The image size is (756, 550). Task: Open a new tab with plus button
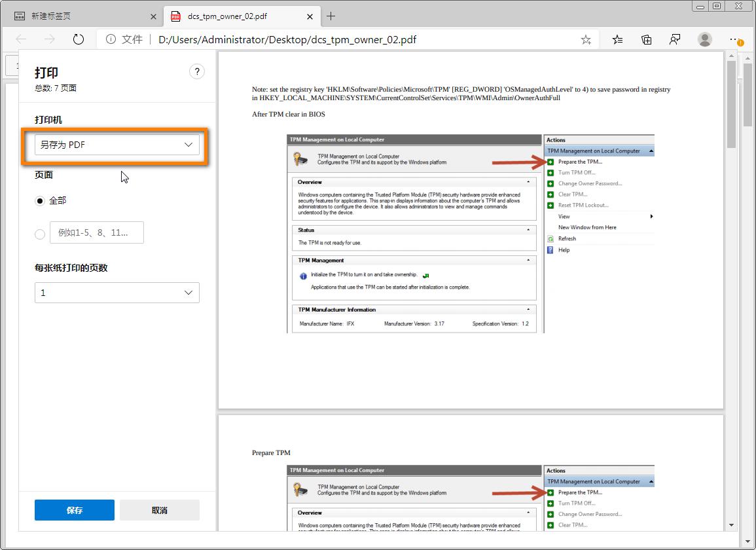[x=331, y=16]
